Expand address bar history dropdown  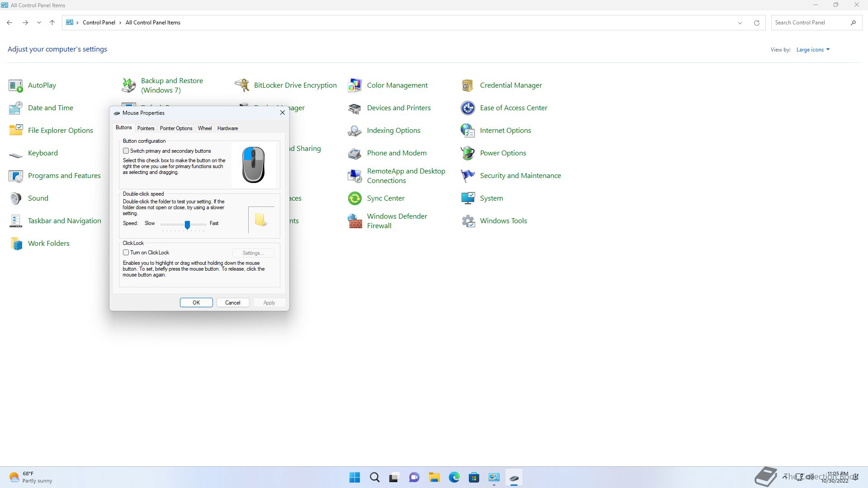pos(740,23)
